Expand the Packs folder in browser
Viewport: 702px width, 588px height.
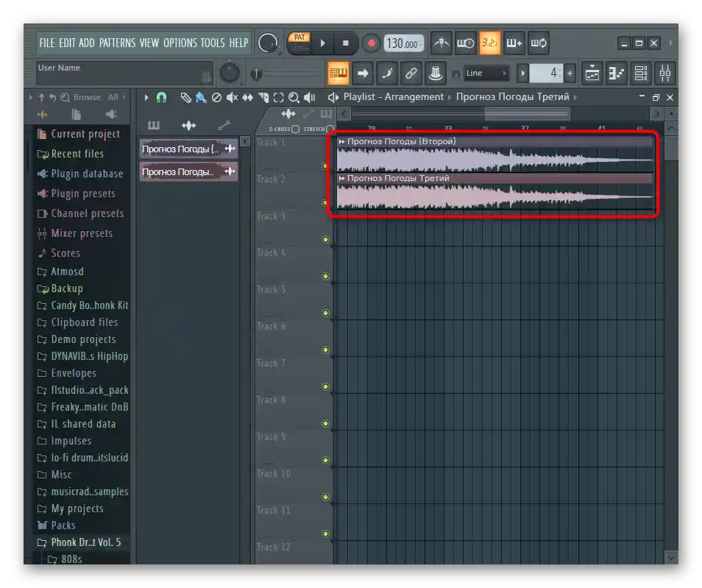[63, 525]
